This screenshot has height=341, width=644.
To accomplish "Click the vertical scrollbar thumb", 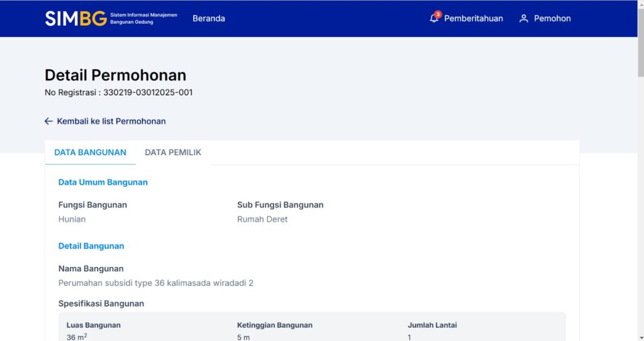I will pyautogui.click(x=640, y=38).
